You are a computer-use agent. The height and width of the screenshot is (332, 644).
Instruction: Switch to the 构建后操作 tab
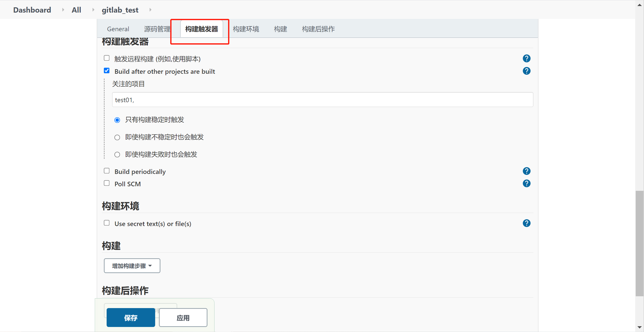tap(318, 29)
